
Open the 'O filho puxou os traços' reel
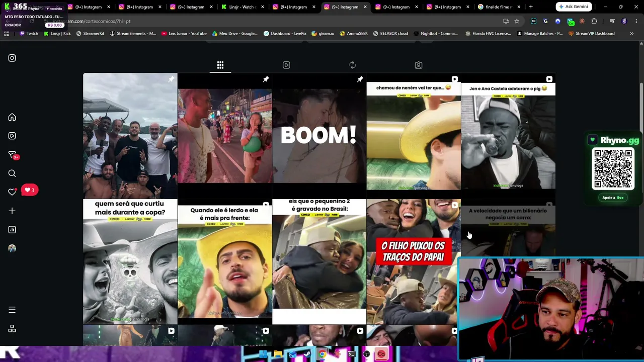click(x=414, y=261)
